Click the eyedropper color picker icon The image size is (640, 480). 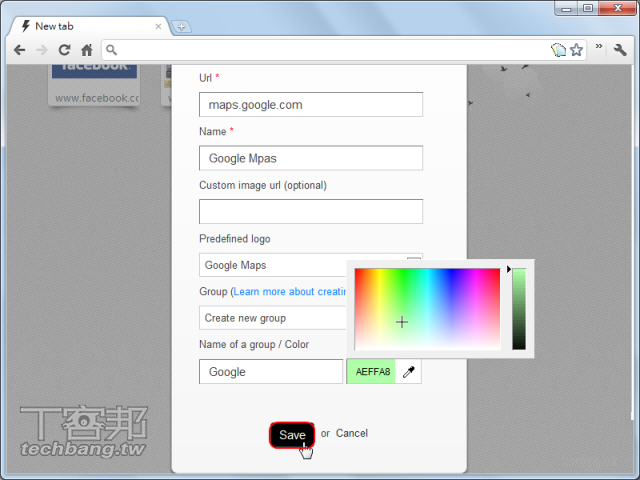408,372
